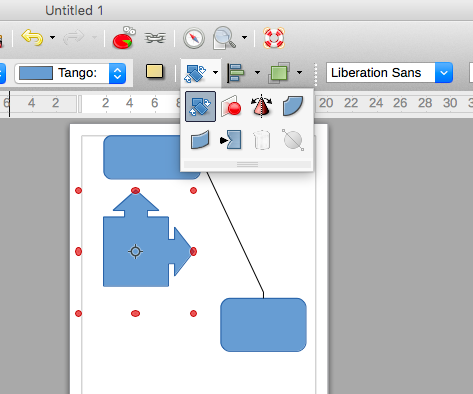Click the Hyperlink chain icon

(x=155, y=38)
